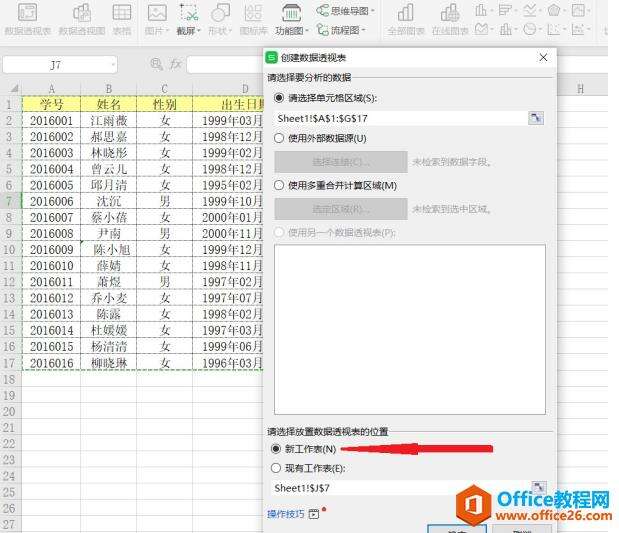Select 使用外部数据源 radio option
This screenshot has height=533, width=619.
click(279, 138)
